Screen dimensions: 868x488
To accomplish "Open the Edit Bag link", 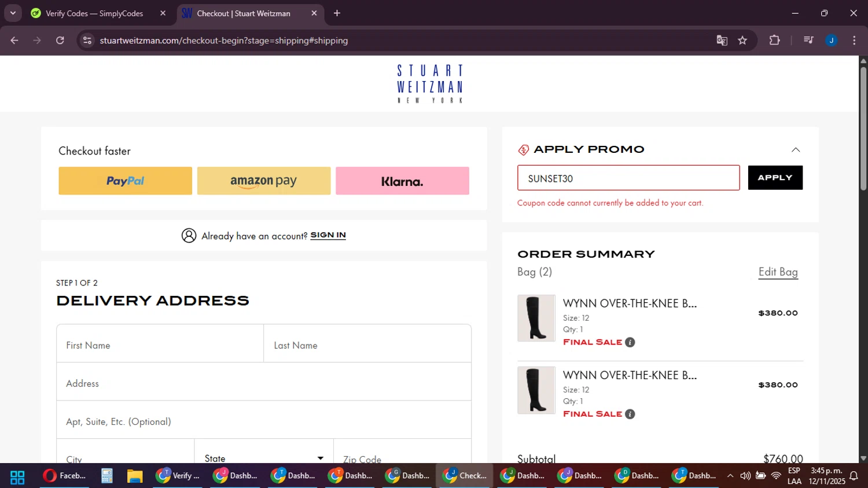I will (x=778, y=272).
